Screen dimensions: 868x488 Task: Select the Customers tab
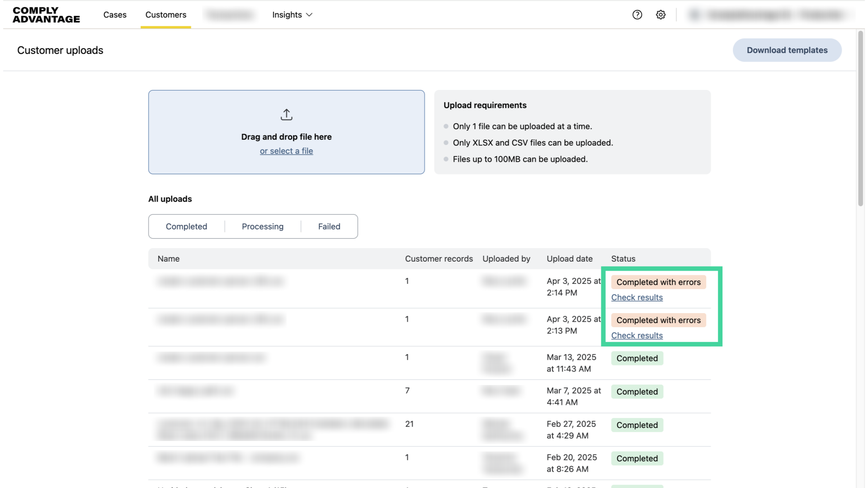coord(165,15)
